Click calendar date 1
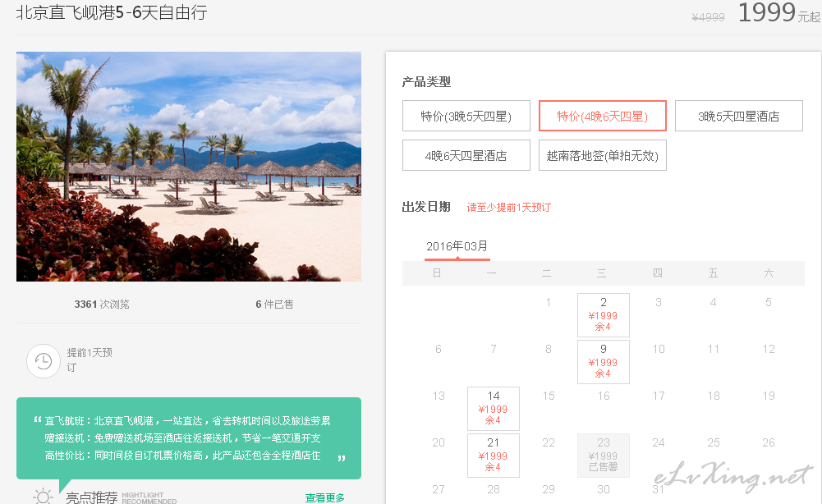The image size is (822, 504). pos(549,302)
